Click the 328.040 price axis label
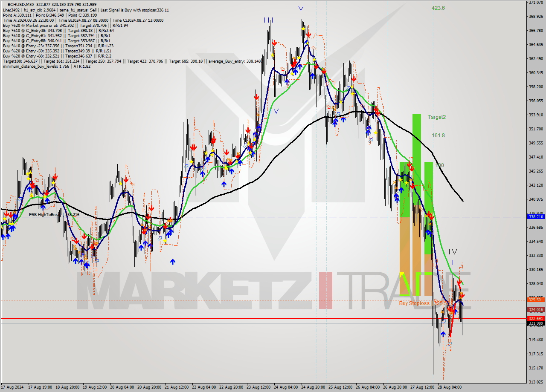Image resolution: width=546 pixels, height=392 pixels. pos(536,284)
